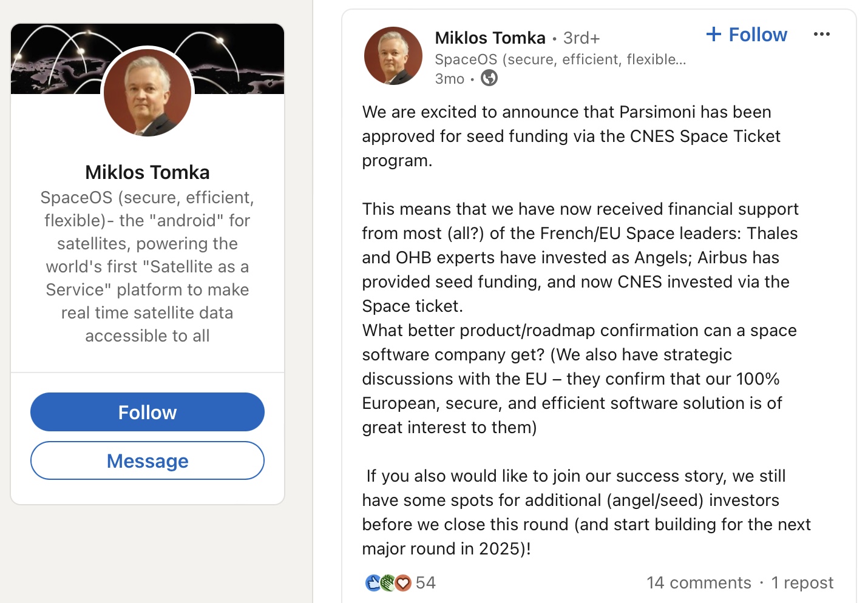View the 1 repost link
The width and height of the screenshot is (868, 603).
[802, 583]
